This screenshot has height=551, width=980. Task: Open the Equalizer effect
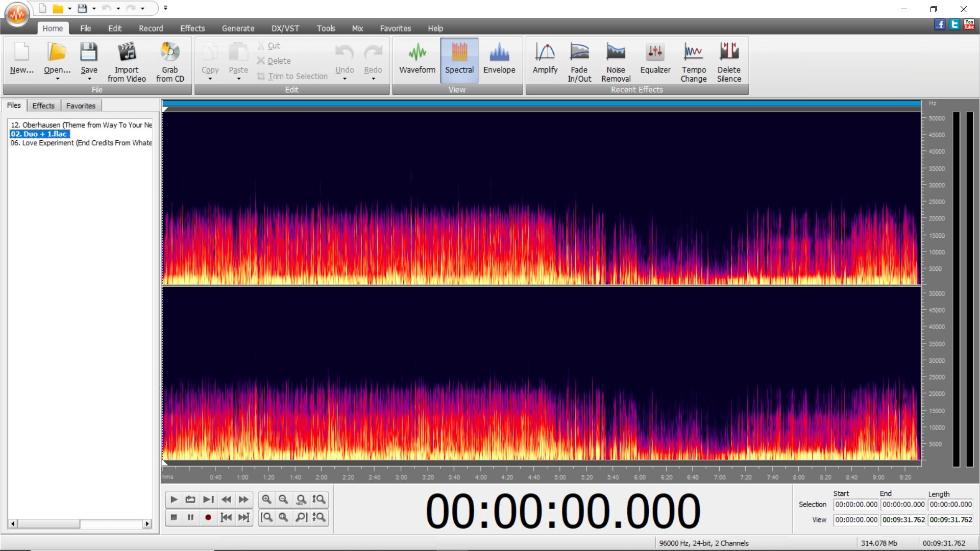pyautogui.click(x=655, y=60)
